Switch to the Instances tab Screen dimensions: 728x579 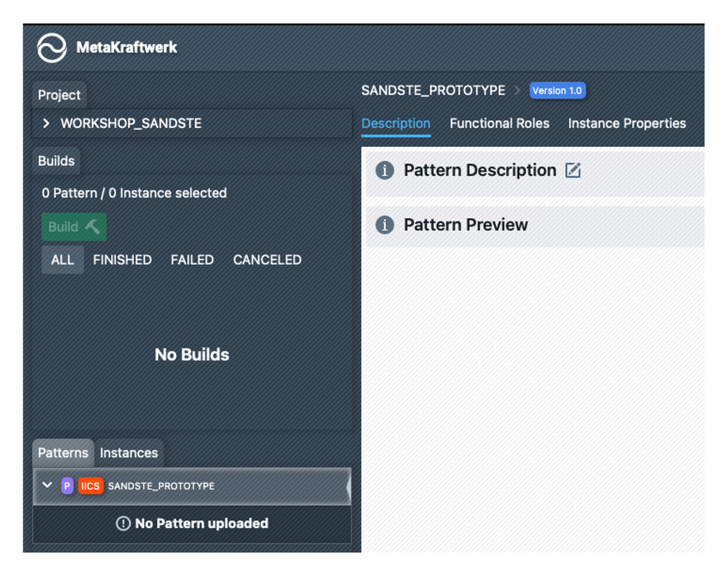coord(128,453)
